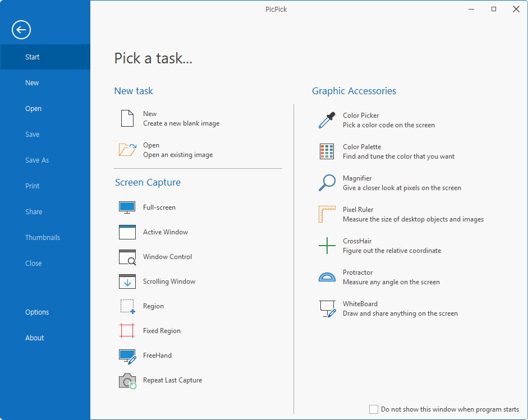Click the Full-screen capture monitor icon
The height and width of the screenshot is (420, 528).
127,207
